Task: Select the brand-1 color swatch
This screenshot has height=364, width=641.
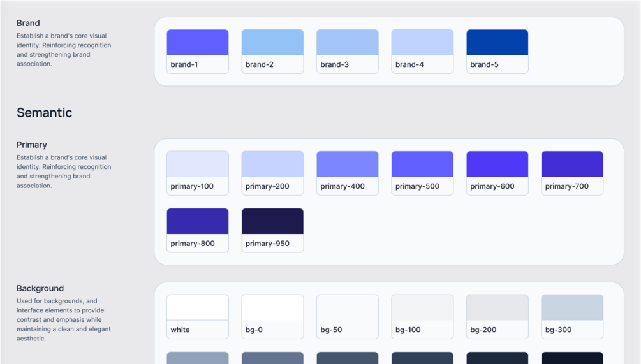Action: click(x=198, y=52)
